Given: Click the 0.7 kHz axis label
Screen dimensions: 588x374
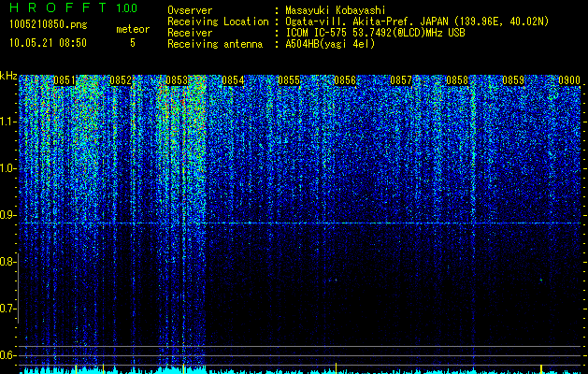Looking at the screenshot, I should (x=7, y=309).
